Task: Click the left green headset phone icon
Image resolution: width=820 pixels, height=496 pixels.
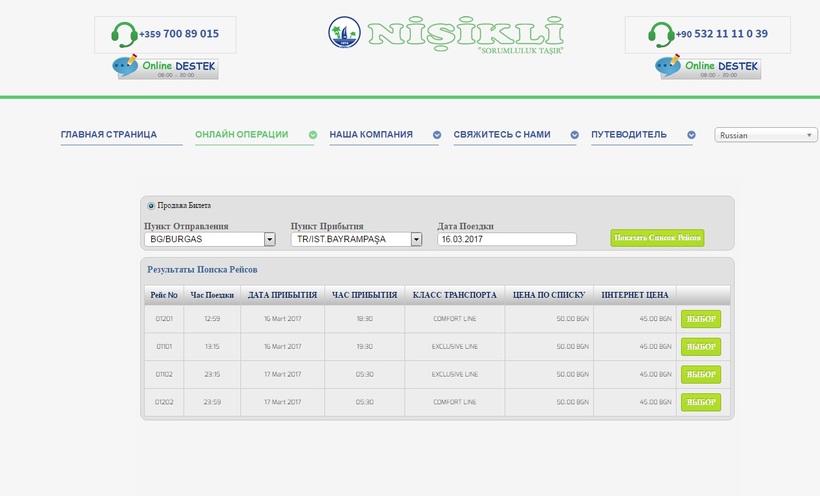Action: click(x=125, y=35)
